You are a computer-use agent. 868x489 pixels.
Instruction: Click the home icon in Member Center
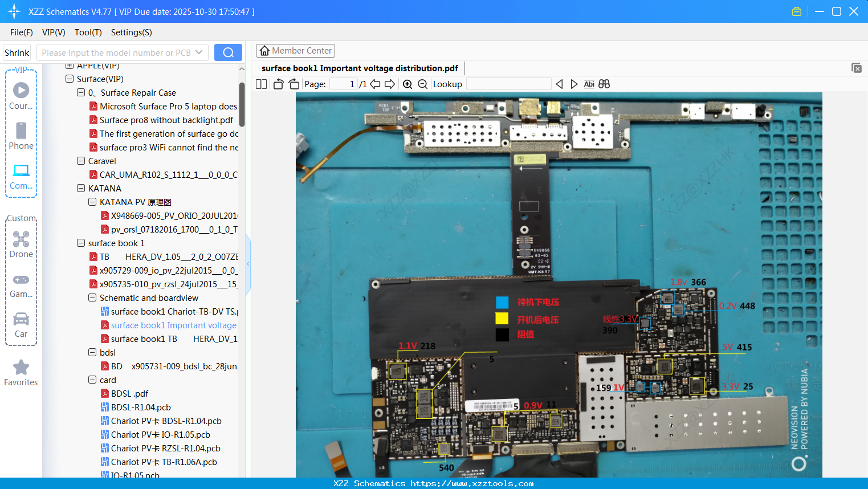tap(264, 51)
